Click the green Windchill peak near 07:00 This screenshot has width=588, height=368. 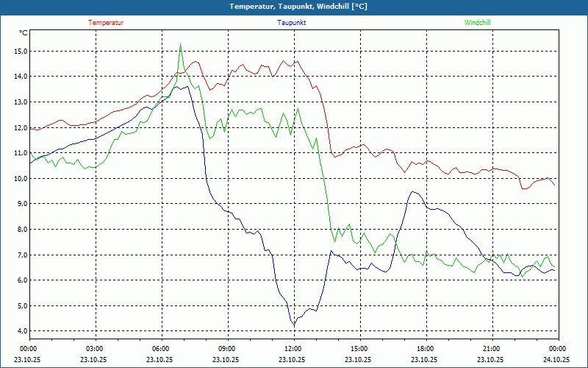pyautogui.click(x=180, y=44)
